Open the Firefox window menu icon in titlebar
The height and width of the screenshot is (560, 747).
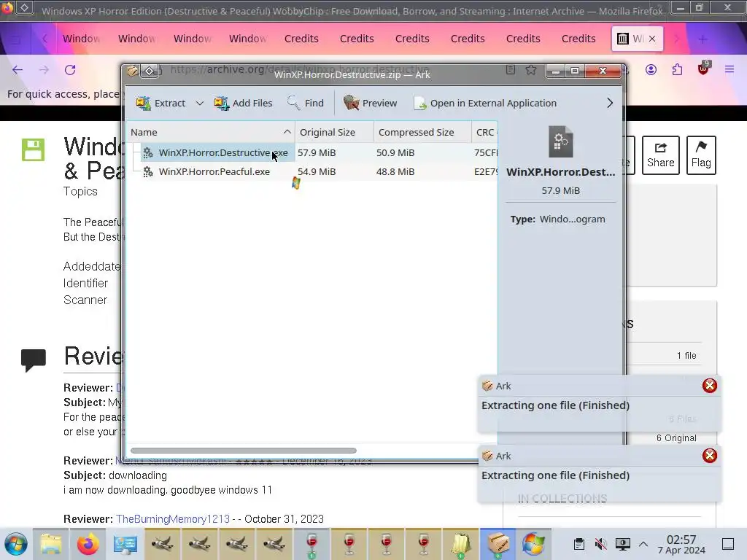[x=8, y=8]
